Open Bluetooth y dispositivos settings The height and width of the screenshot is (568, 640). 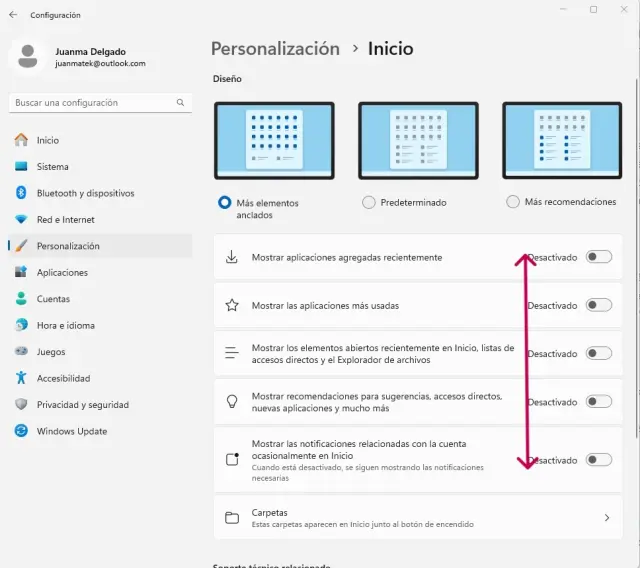pos(85,193)
